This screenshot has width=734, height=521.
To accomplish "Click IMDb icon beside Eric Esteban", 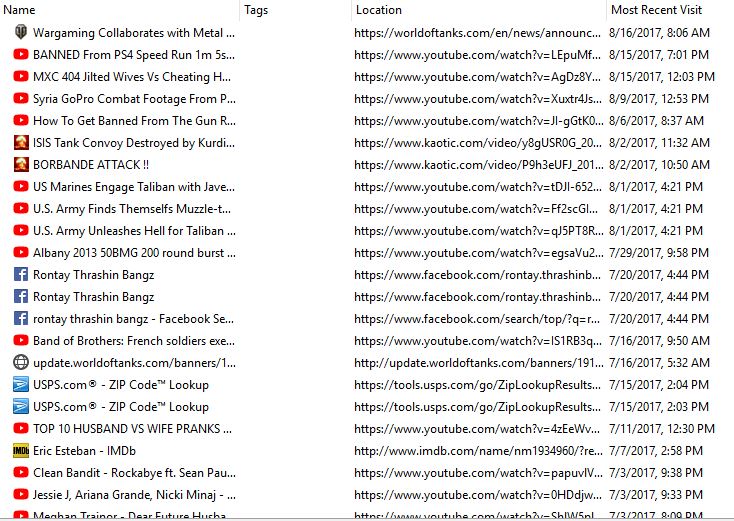I will tap(21, 450).
